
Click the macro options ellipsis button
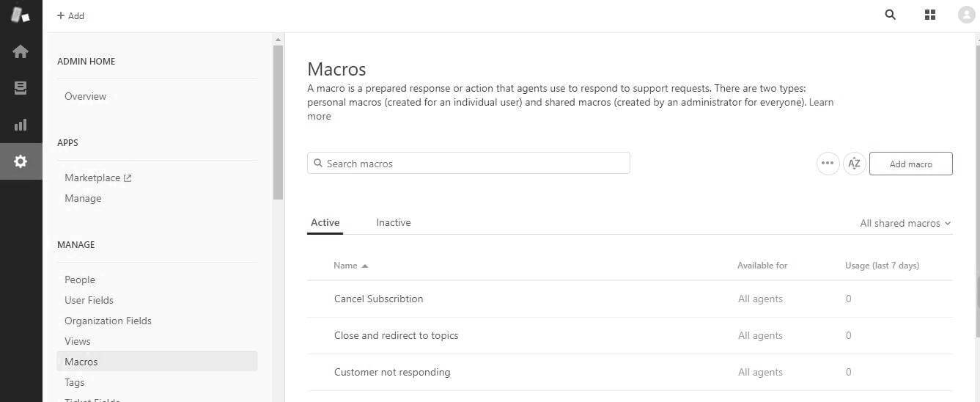828,164
